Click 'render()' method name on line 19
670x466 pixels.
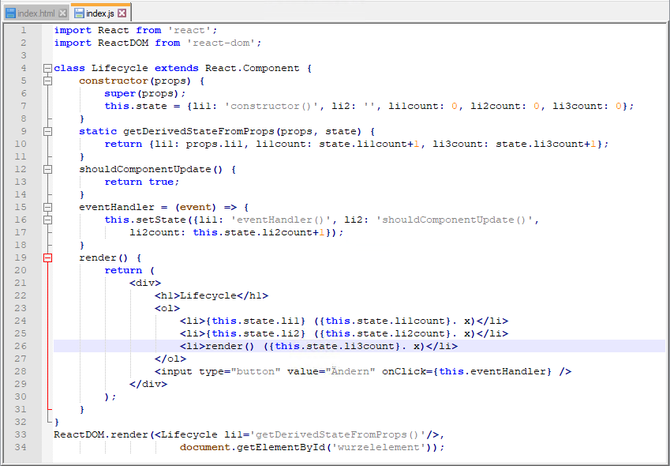[104, 258]
